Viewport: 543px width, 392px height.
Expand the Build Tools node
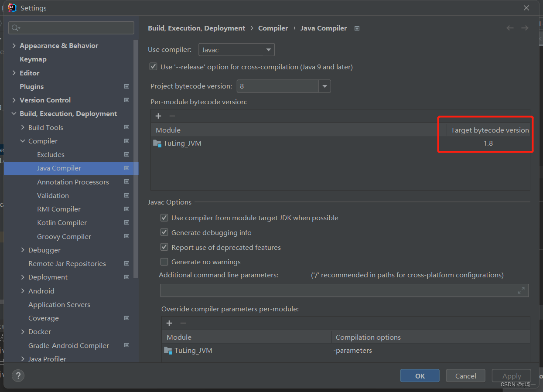tap(23, 127)
